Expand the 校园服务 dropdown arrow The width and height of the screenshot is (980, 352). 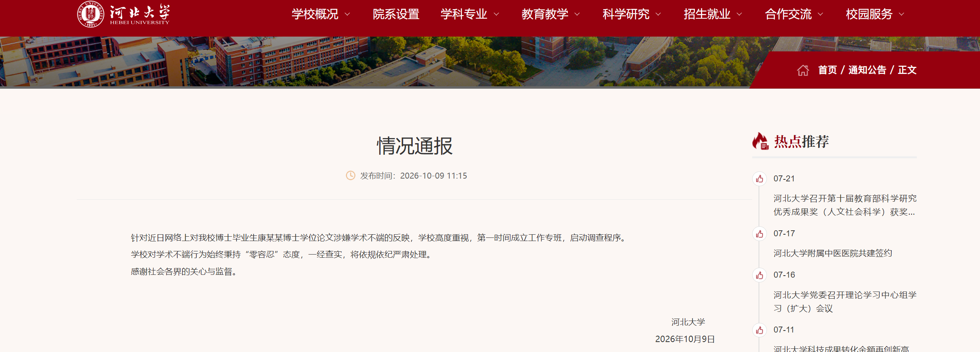tap(902, 14)
